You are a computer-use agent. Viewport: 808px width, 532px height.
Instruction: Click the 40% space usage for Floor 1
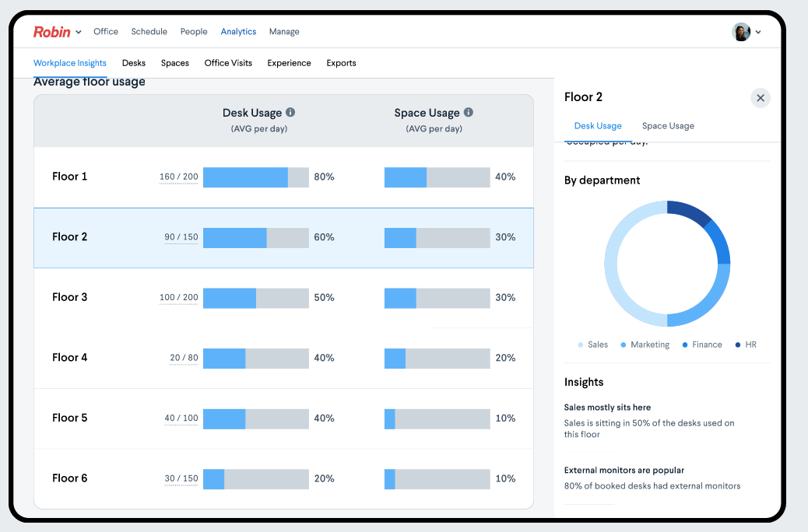pyautogui.click(x=505, y=177)
